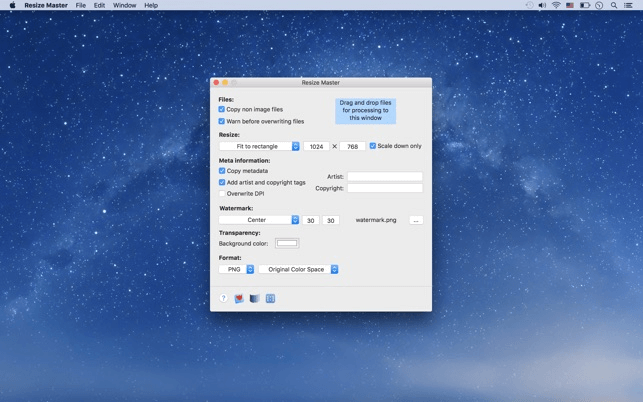Toggle Warn before overwriting files
This screenshot has width=643, height=402.
coord(222,121)
